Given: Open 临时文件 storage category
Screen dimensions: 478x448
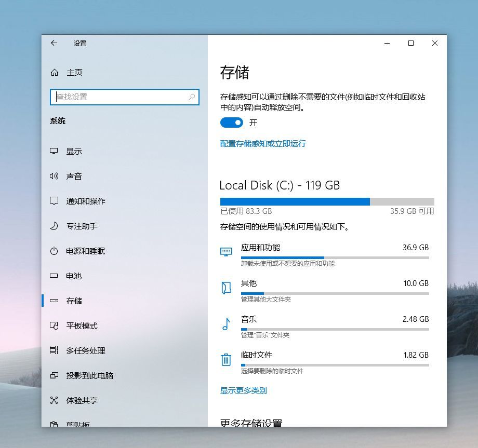Looking at the screenshot, I should point(324,363).
